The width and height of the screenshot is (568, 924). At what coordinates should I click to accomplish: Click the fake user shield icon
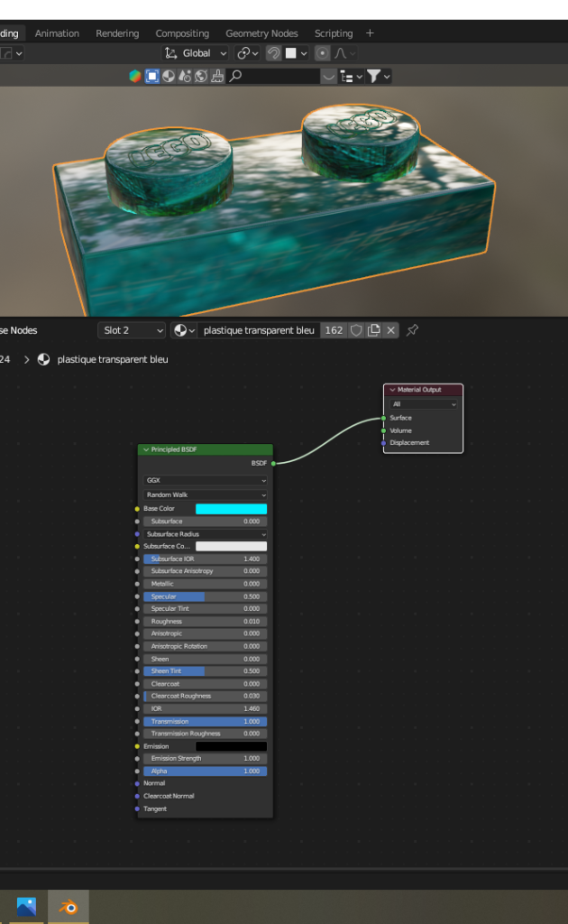(356, 330)
